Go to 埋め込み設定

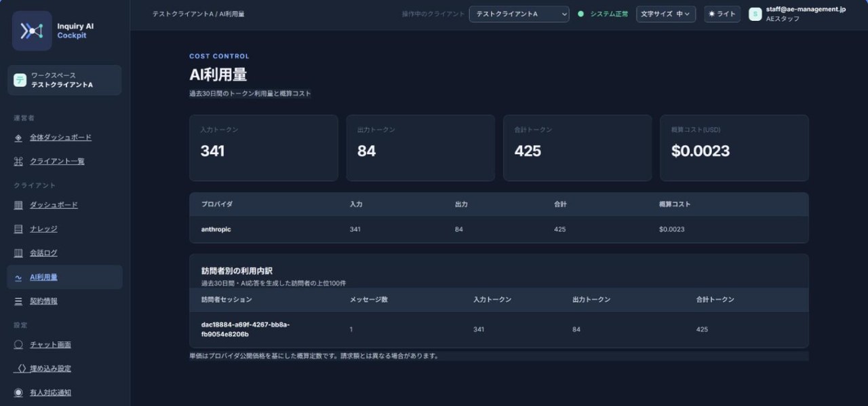[x=50, y=369]
